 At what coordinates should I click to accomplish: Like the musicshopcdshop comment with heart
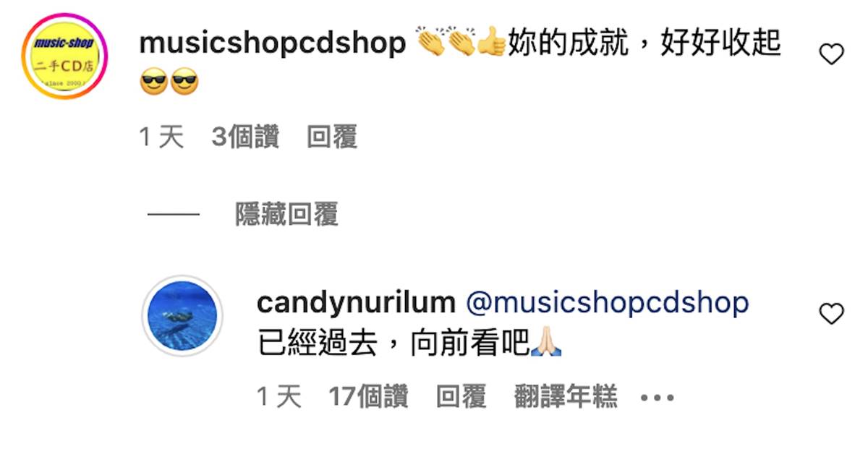(831, 54)
